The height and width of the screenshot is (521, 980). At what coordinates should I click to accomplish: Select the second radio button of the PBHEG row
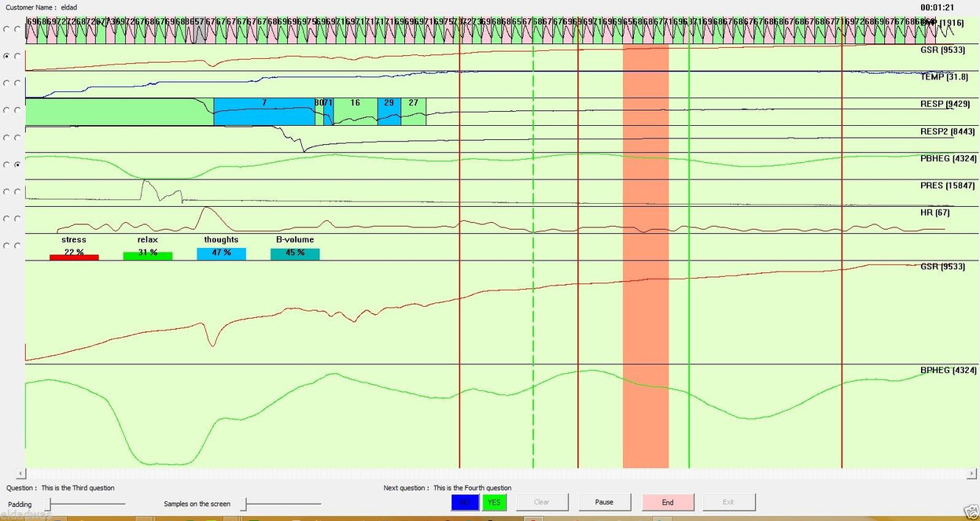(17, 164)
